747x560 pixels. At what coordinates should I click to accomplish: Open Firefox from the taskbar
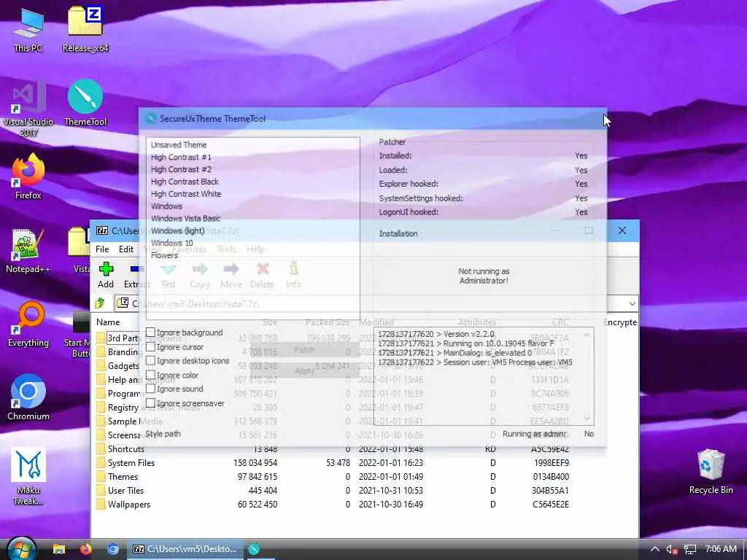point(86,549)
